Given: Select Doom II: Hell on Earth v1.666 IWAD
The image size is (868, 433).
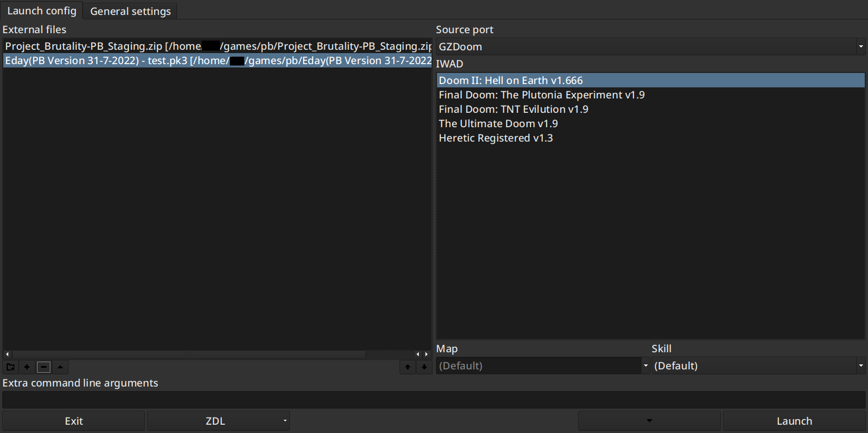Looking at the screenshot, I should point(651,80).
